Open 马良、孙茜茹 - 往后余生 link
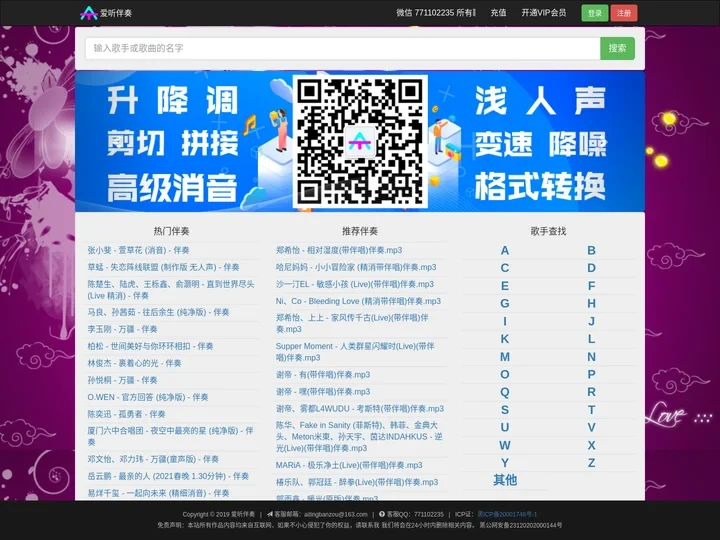The image size is (720, 540). pyautogui.click(x=158, y=312)
